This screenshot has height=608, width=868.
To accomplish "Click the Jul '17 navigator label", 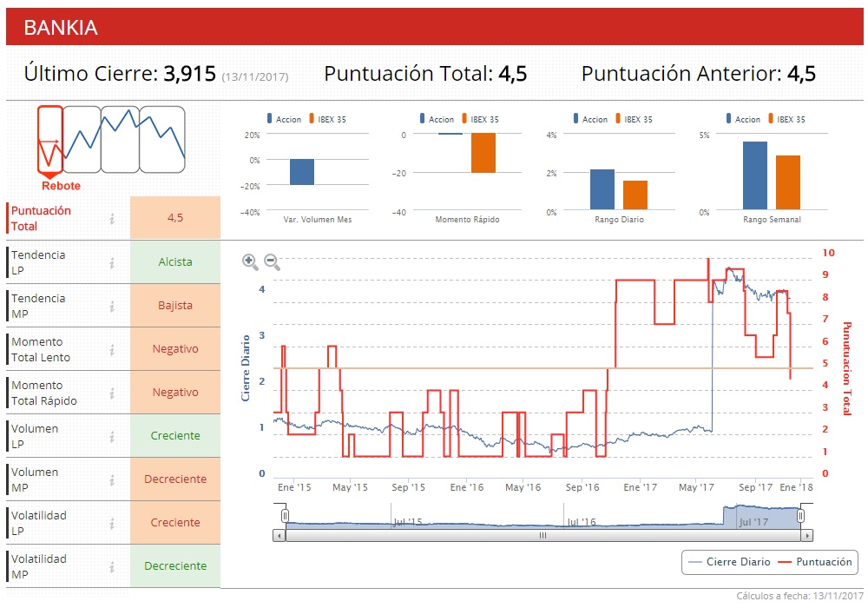I will [753, 522].
